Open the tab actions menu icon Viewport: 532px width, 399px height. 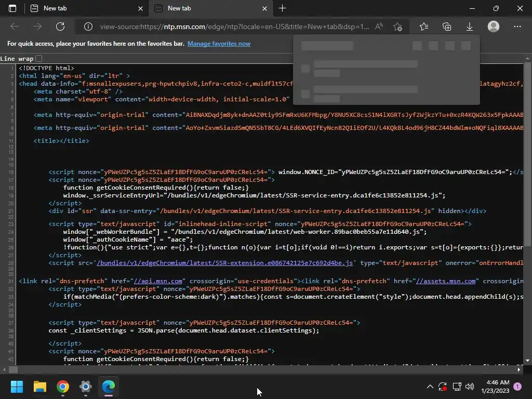pyautogui.click(x=12, y=8)
